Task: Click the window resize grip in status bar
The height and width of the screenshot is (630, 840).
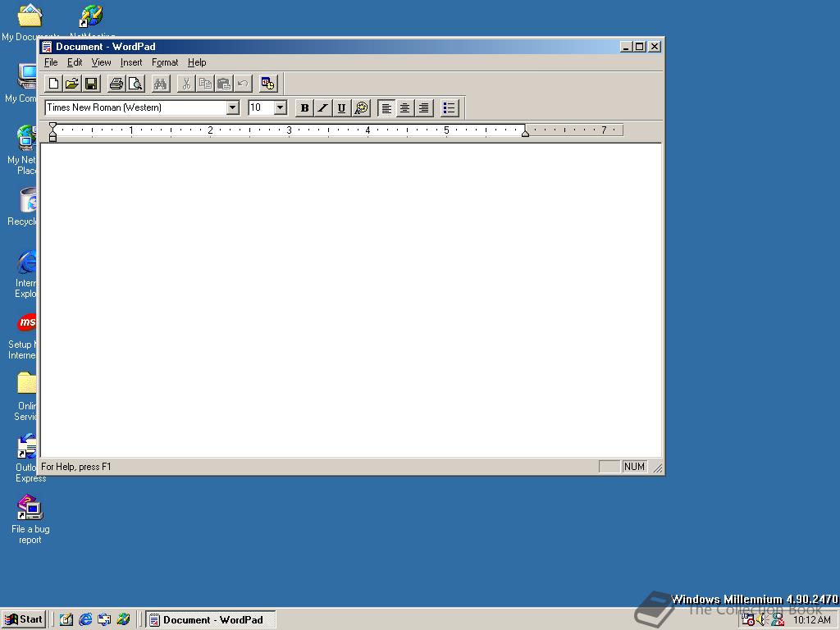Action: click(x=657, y=468)
